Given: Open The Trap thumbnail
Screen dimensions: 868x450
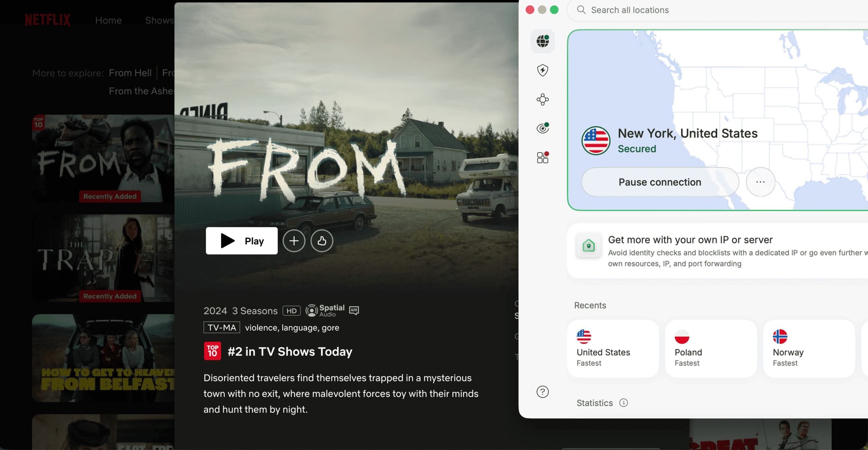Looking at the screenshot, I should [x=103, y=258].
